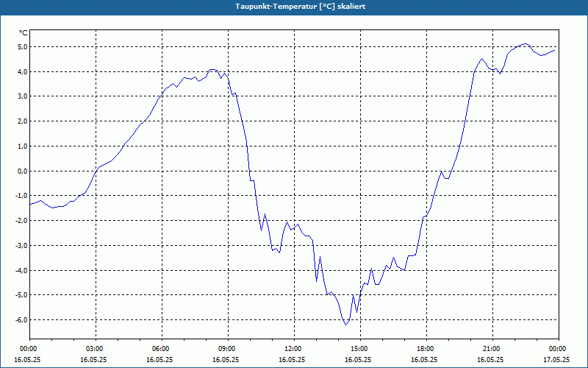Click the 00:00 time label above 17.05.25

coord(559,349)
